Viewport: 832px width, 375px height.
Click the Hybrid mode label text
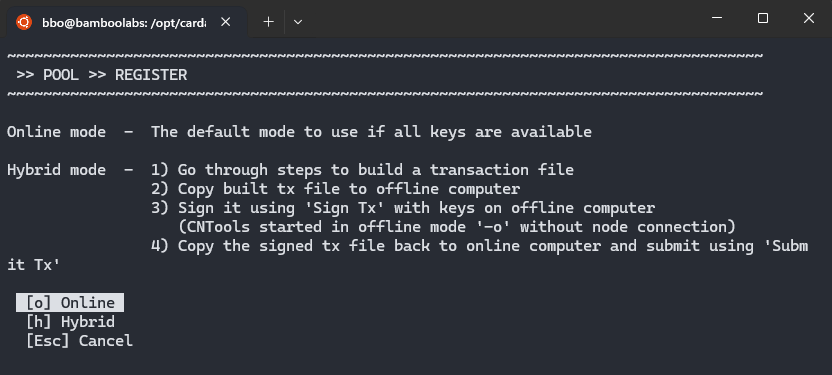56,170
